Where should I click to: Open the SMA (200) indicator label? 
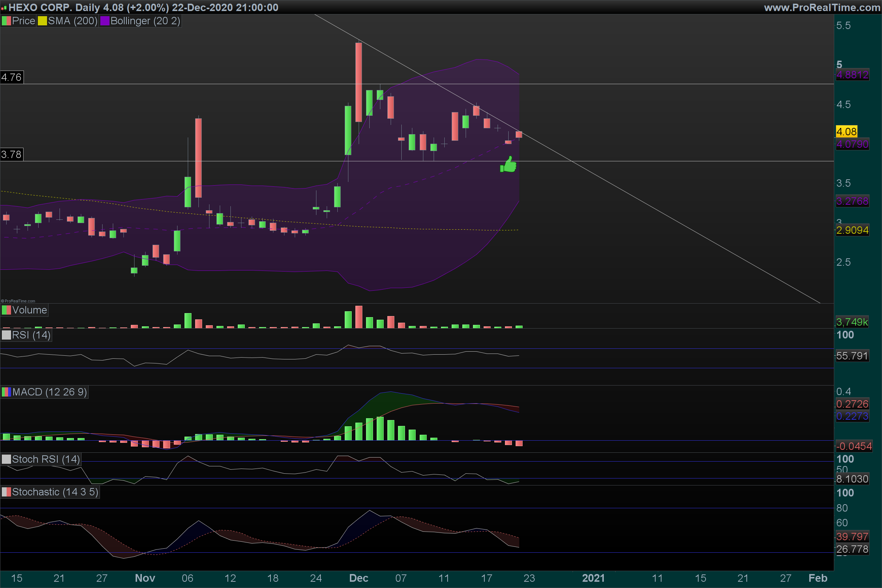point(72,21)
